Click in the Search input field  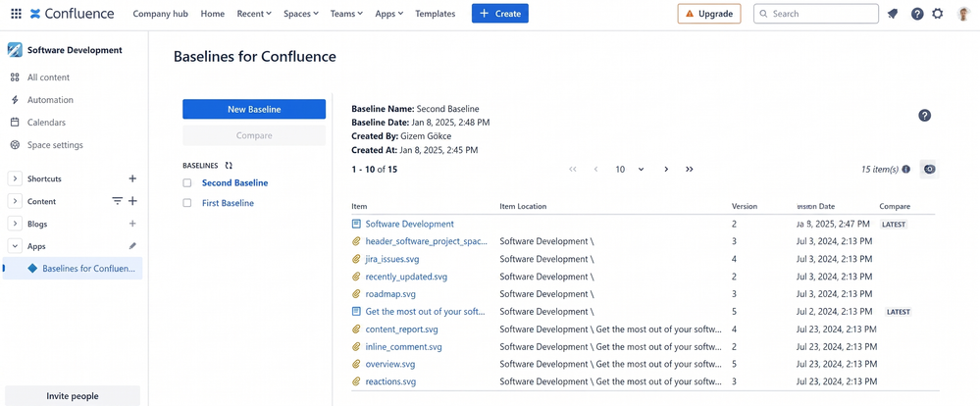[x=815, y=14]
